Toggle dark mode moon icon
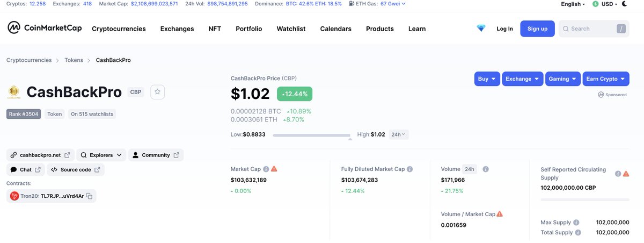 (x=625, y=4)
